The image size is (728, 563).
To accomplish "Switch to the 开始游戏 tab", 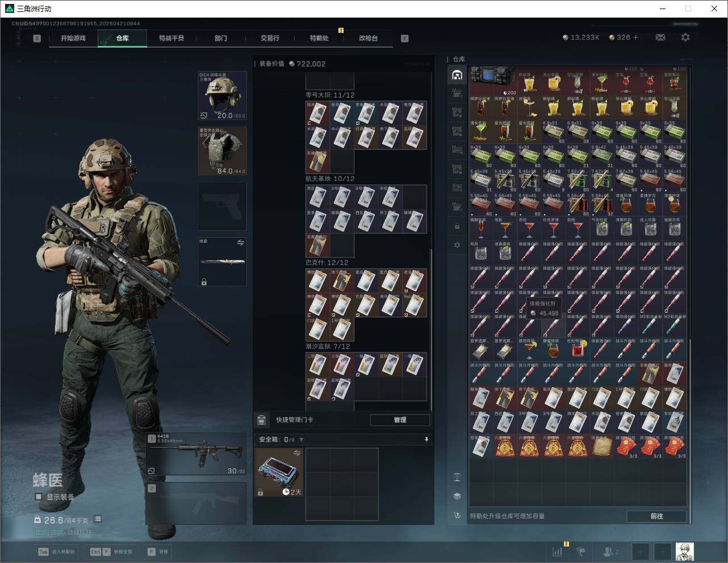I will tap(73, 38).
